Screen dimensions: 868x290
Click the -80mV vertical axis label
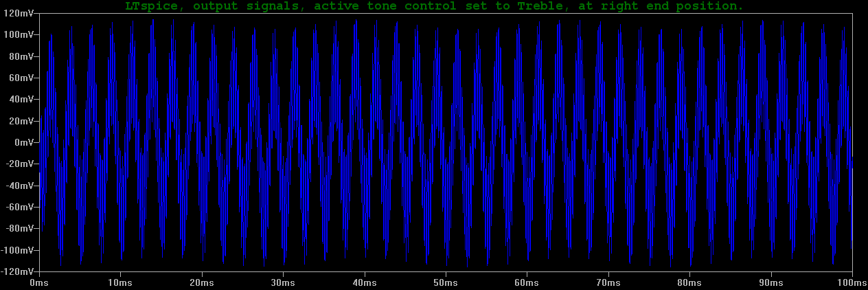[19, 228]
